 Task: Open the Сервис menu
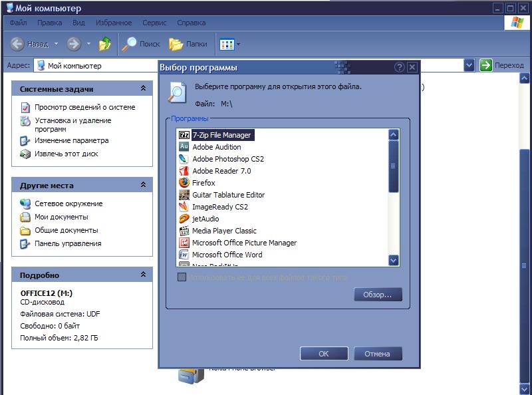click(156, 22)
